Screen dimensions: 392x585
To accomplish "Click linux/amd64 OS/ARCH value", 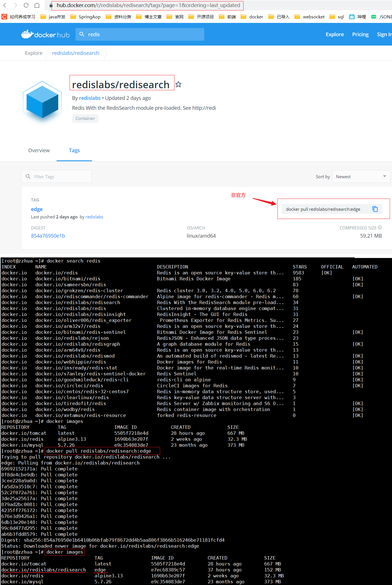I will pos(201,236).
